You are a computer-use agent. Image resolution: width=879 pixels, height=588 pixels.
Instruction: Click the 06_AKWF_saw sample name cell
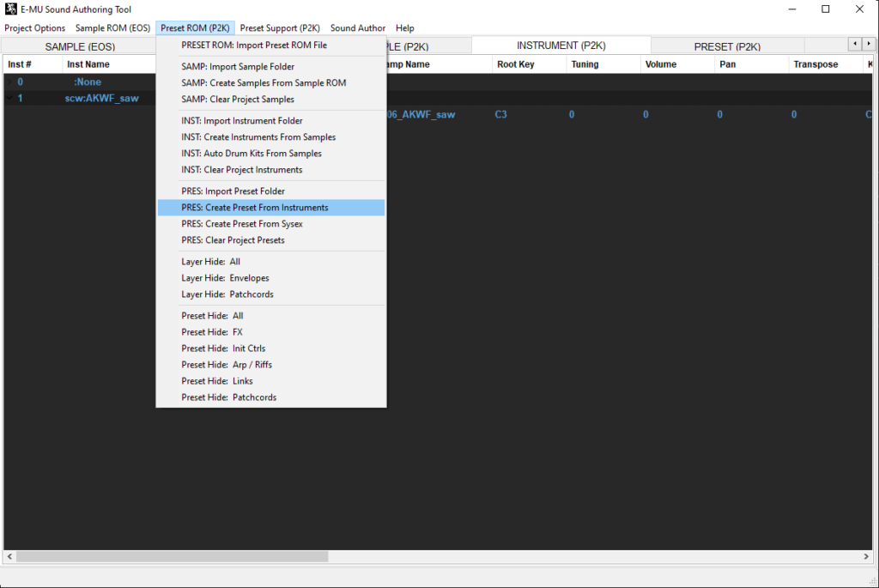click(421, 114)
